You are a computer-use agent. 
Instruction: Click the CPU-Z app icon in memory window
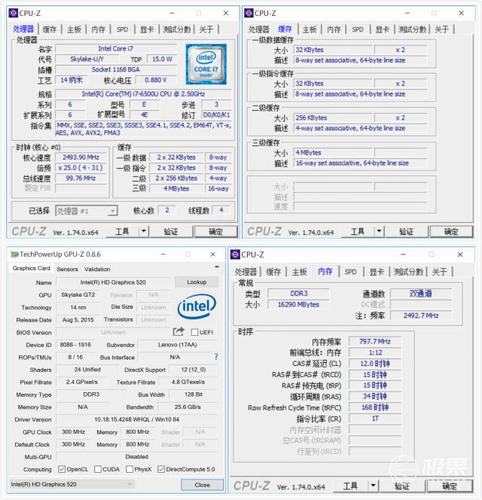point(235,254)
